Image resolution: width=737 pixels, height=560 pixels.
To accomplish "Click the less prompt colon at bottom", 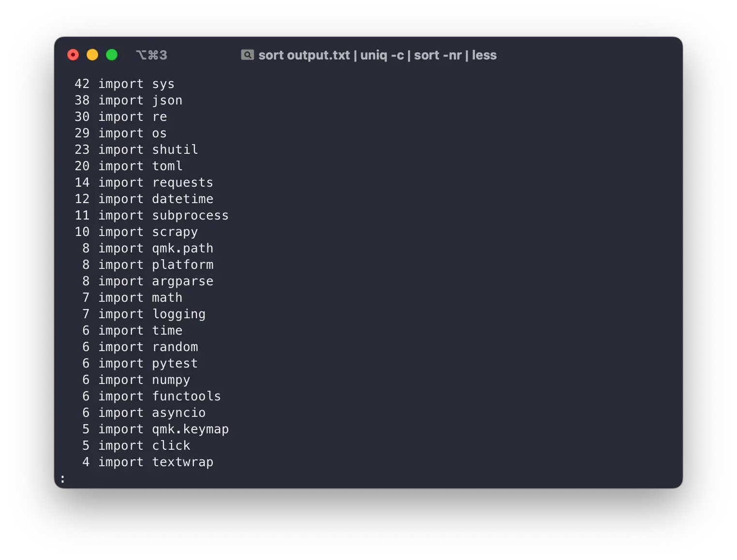I will pyautogui.click(x=63, y=479).
